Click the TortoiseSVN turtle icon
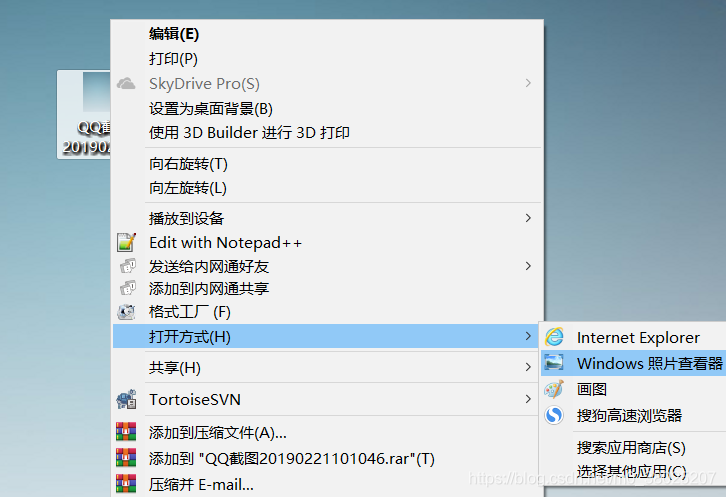 pos(126,399)
